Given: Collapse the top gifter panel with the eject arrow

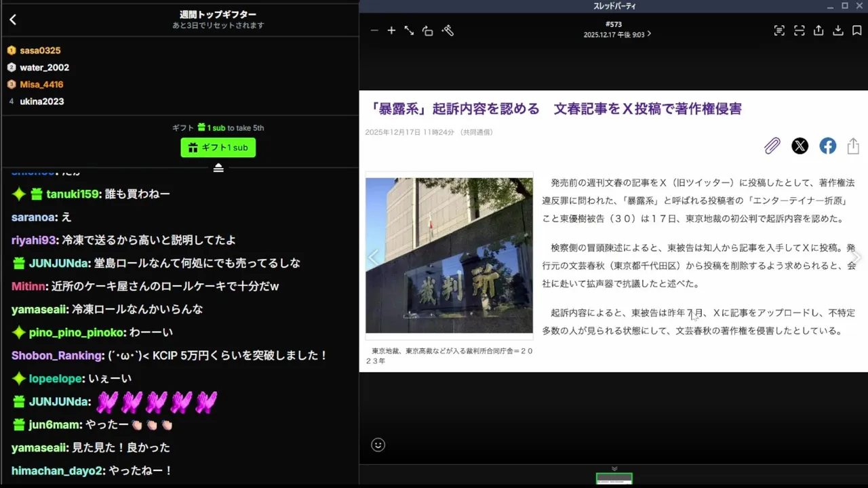Looking at the screenshot, I should click(218, 167).
